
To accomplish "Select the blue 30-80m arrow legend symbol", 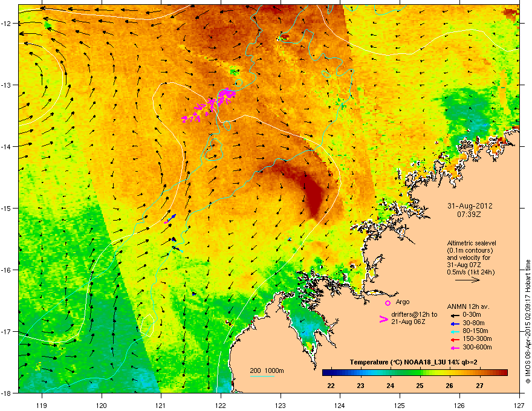I will tap(455, 323).
